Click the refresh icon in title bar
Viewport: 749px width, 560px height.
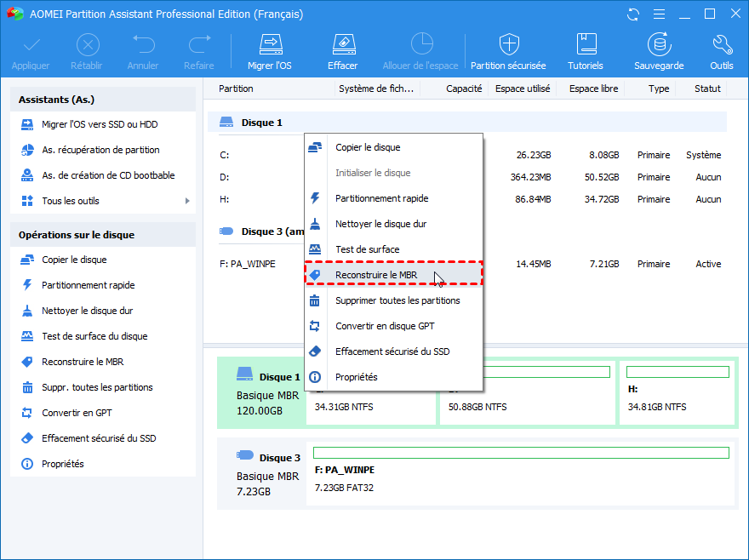tap(632, 14)
